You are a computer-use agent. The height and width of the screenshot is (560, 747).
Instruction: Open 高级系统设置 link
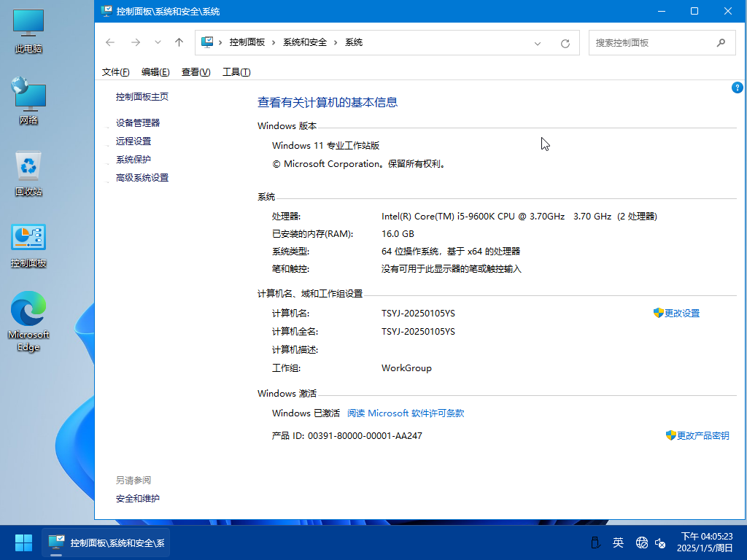(142, 178)
